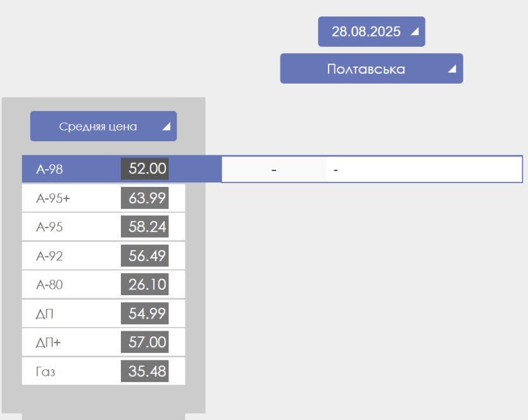Click the 58.24 price value
This screenshot has height=420, width=528.
coord(145,227)
